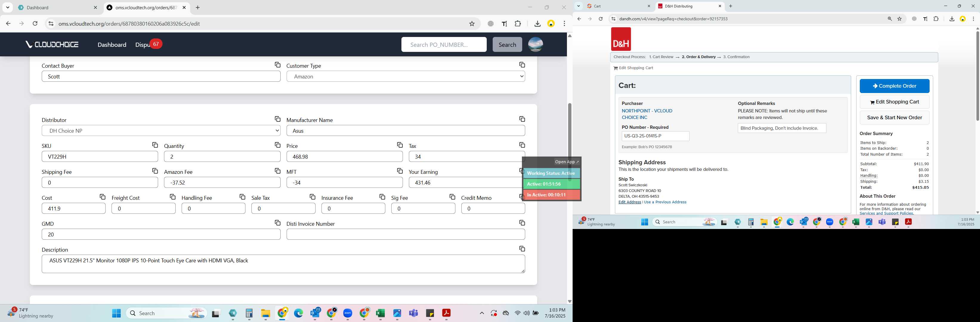Copy the Amazon Fee field value
The width and height of the screenshot is (980, 322).
coord(277,171)
